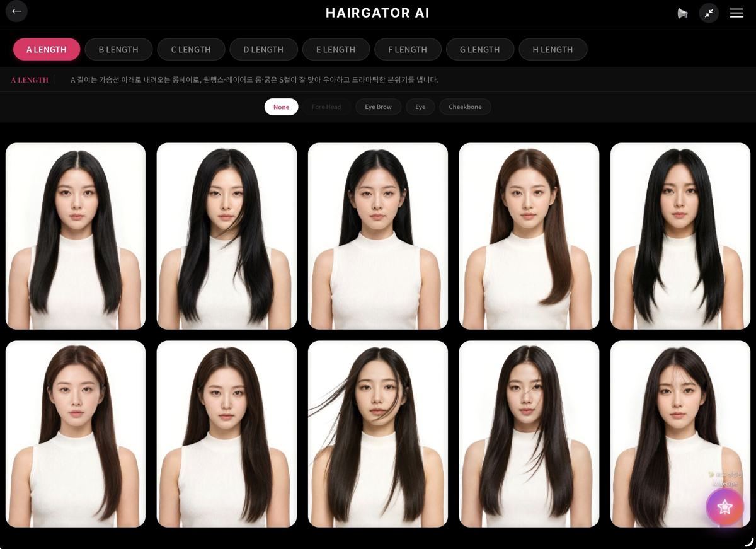This screenshot has height=549, width=756.
Task: Open the first hairstyle in the top row
Action: (76, 236)
